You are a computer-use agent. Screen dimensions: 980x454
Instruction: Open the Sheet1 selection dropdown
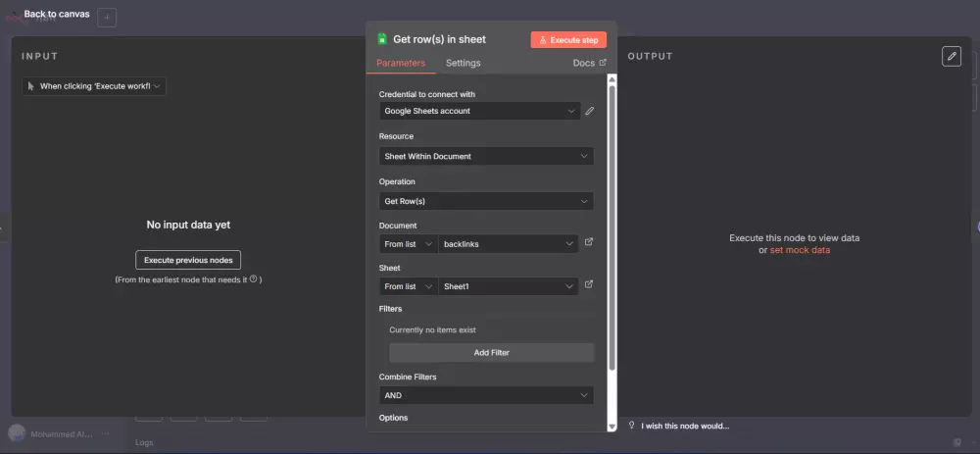click(508, 286)
